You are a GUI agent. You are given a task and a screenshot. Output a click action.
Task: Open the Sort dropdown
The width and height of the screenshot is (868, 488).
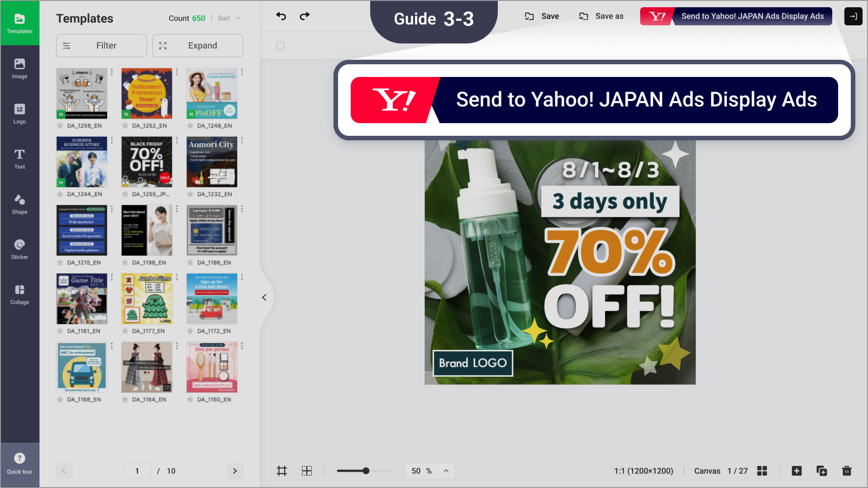(229, 18)
